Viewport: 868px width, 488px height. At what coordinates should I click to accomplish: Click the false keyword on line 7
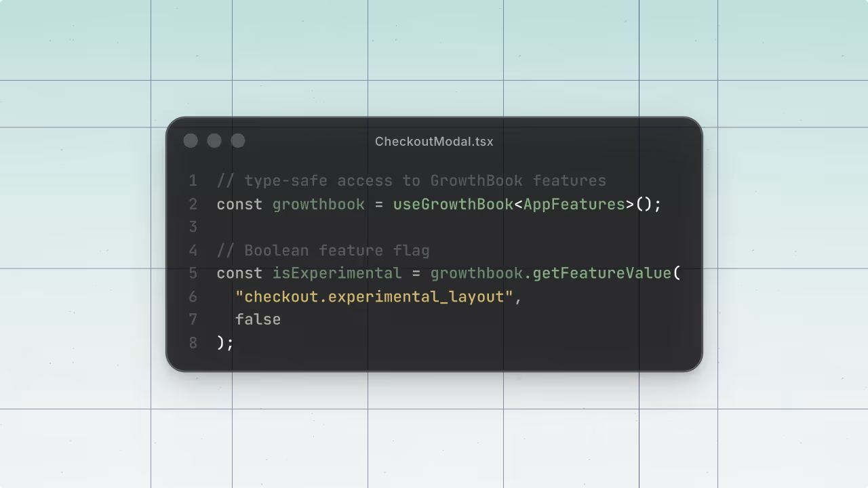258,319
